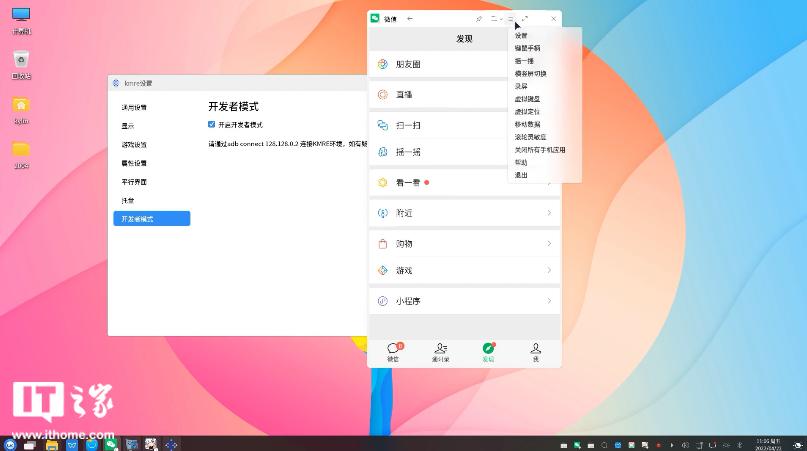
Task: Open the Nearby (附近) icon
Action: pos(382,213)
